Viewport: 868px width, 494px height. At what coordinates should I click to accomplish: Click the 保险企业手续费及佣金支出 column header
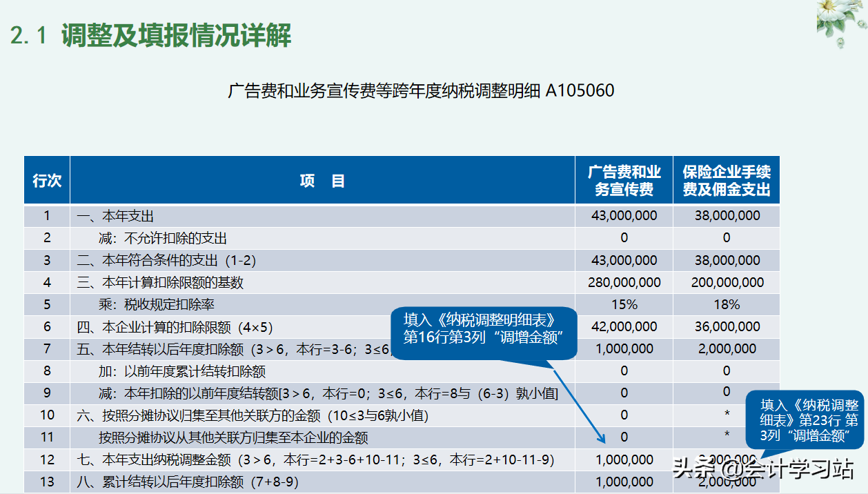(x=727, y=179)
